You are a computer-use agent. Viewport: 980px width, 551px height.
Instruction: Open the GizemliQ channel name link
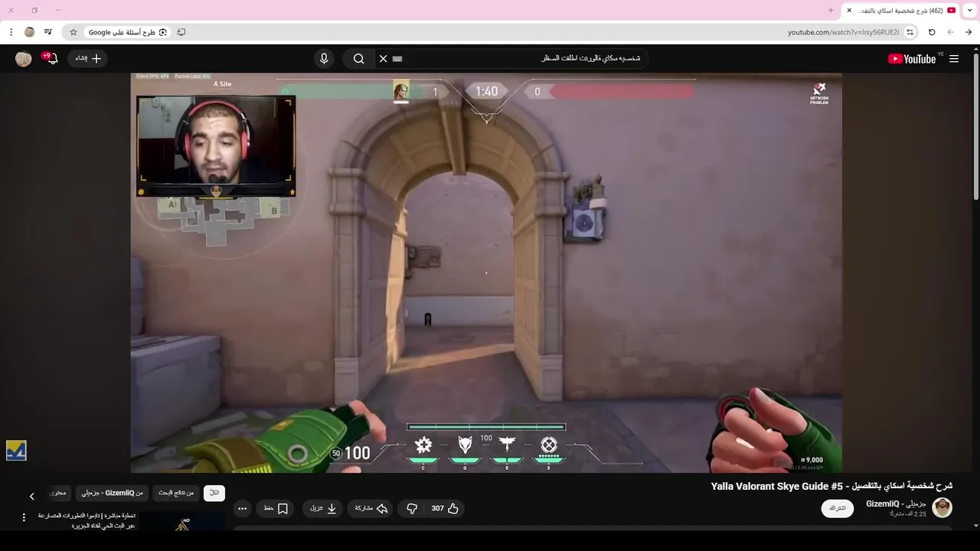click(896, 504)
